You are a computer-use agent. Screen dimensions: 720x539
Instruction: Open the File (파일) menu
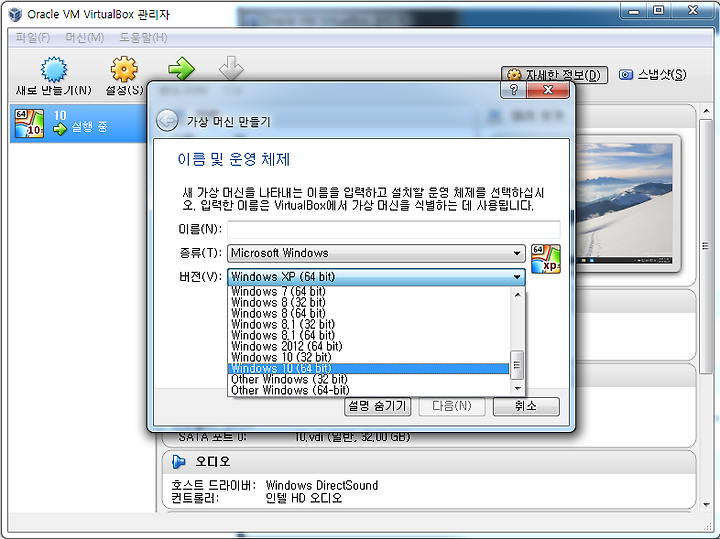coord(33,38)
